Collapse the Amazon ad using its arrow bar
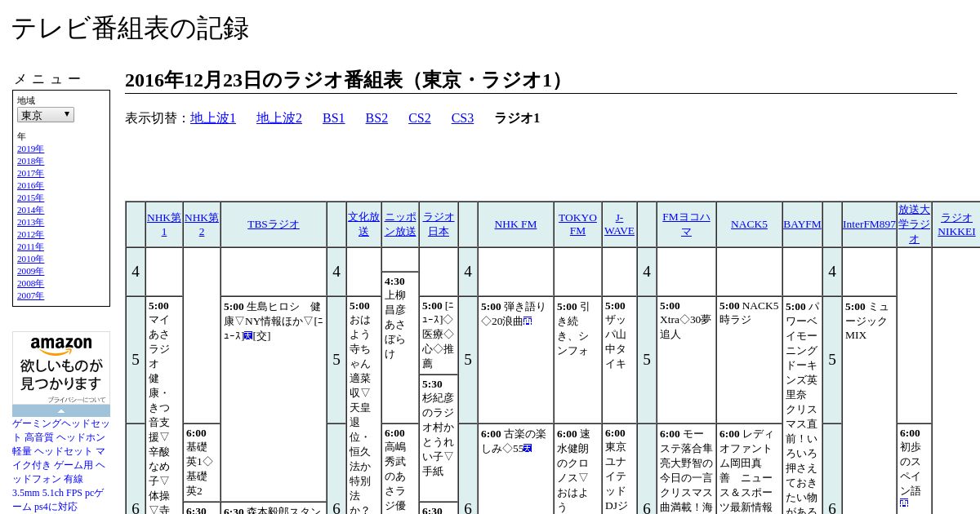The image size is (980, 514). point(61,411)
